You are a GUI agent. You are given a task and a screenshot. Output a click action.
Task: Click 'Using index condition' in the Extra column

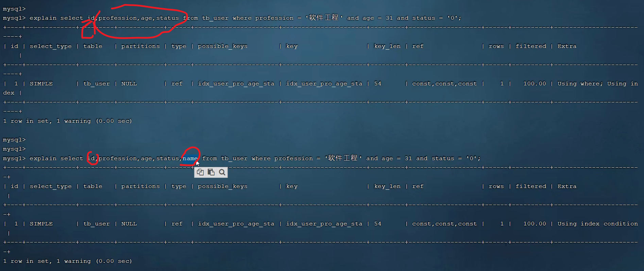pos(597,224)
